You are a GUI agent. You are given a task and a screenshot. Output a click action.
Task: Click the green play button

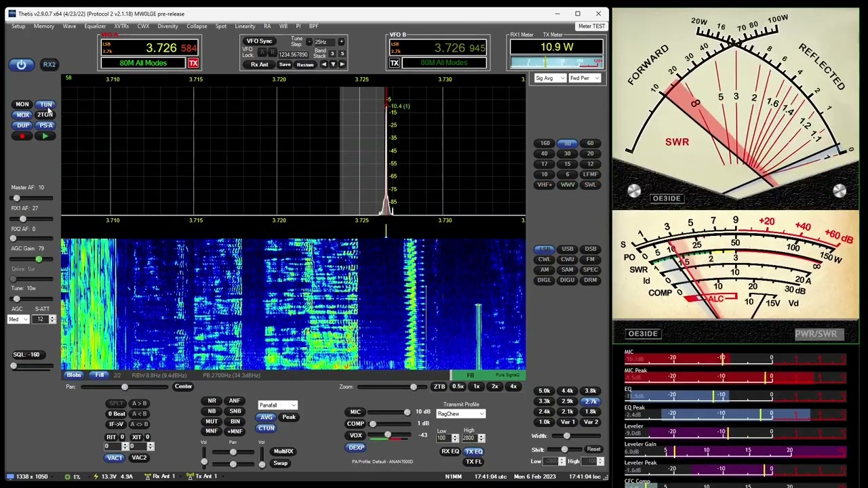[45, 136]
